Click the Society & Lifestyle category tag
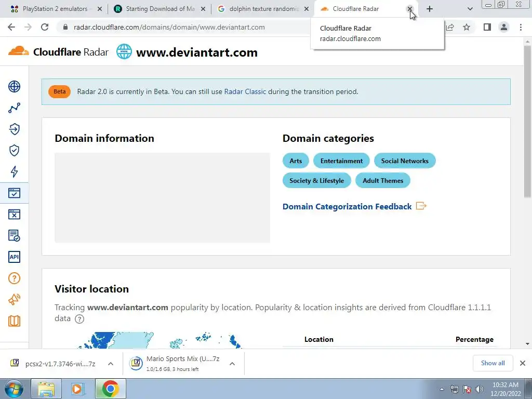The height and width of the screenshot is (399, 532). point(316,180)
